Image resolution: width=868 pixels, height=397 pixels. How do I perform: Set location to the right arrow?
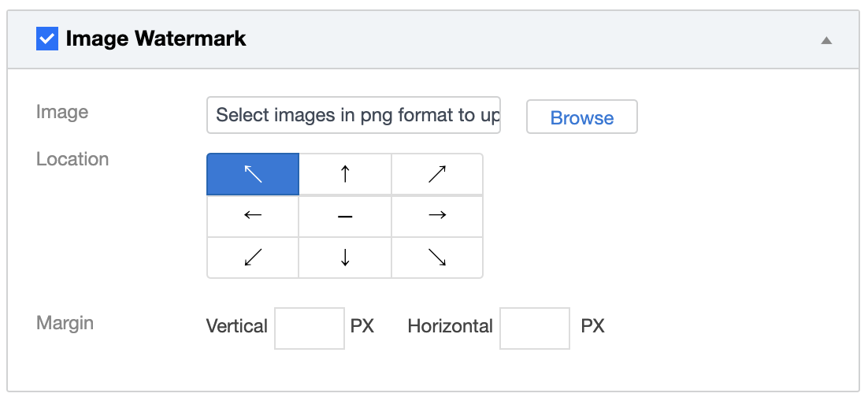coord(437,216)
